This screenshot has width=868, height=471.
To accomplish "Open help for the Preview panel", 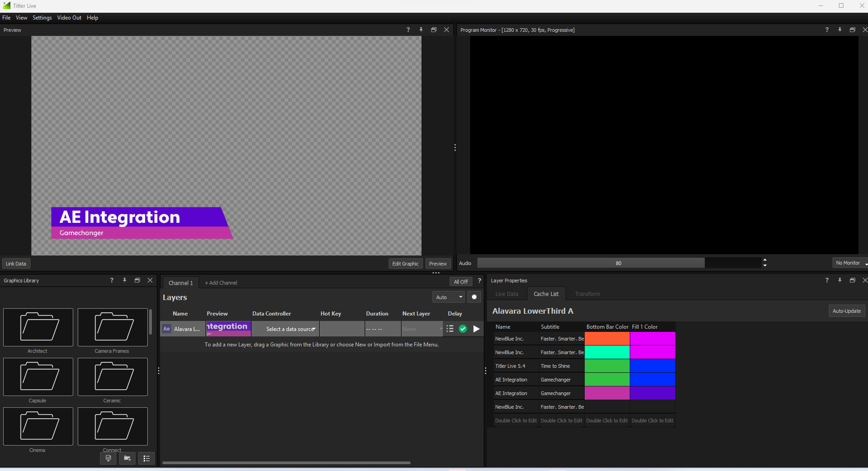I will coord(408,30).
